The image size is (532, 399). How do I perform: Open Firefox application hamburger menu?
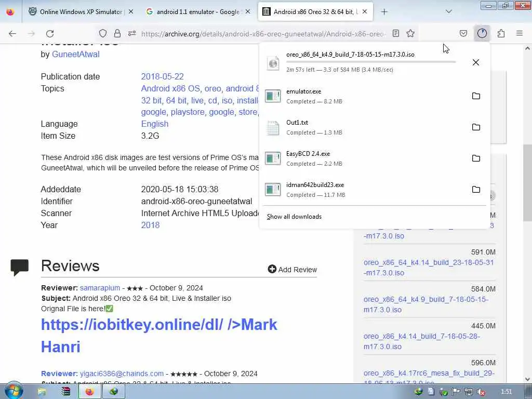520,33
